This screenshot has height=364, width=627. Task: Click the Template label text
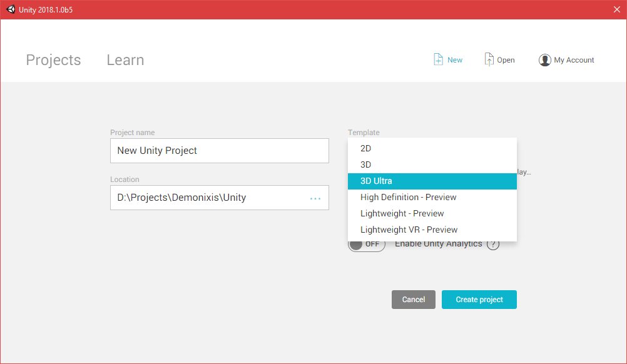(364, 132)
